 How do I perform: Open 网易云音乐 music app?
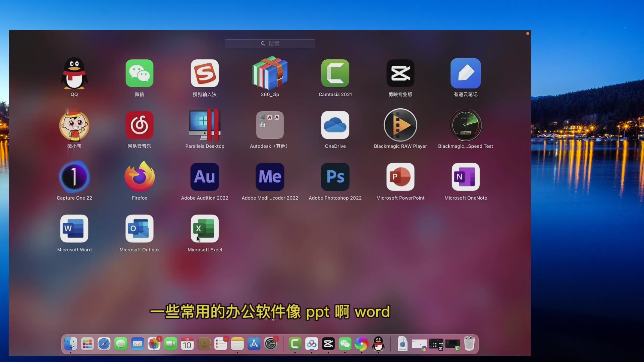pyautogui.click(x=140, y=125)
